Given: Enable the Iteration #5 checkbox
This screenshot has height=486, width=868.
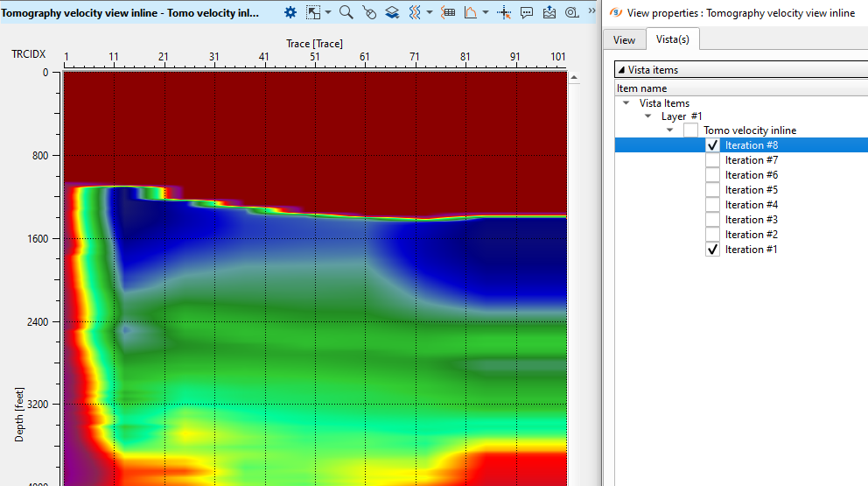Looking at the screenshot, I should pyautogui.click(x=713, y=190).
